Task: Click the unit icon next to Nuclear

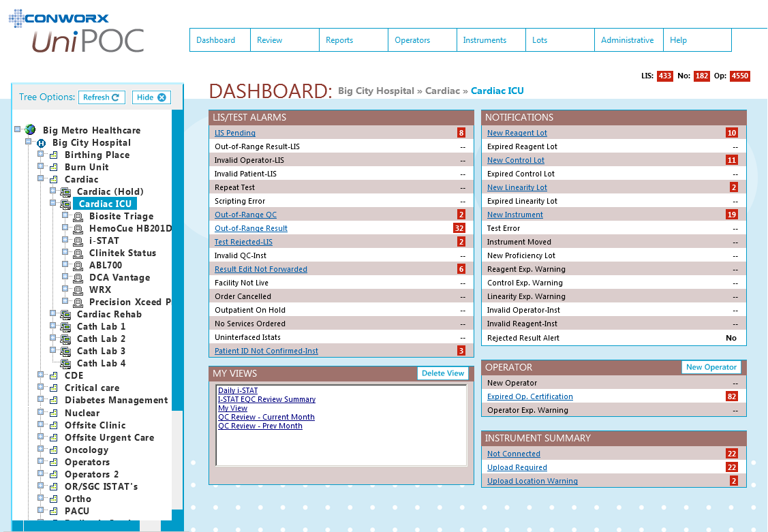Action: coord(53,413)
